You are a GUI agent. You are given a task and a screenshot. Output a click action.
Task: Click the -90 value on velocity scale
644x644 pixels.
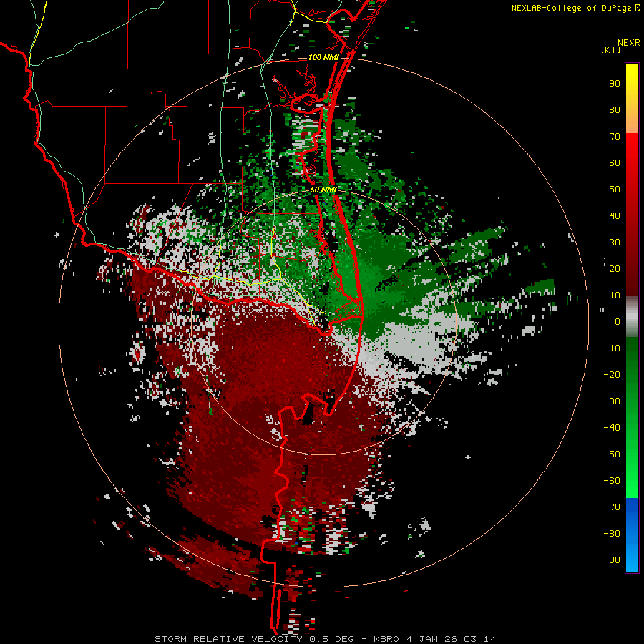tap(612, 560)
